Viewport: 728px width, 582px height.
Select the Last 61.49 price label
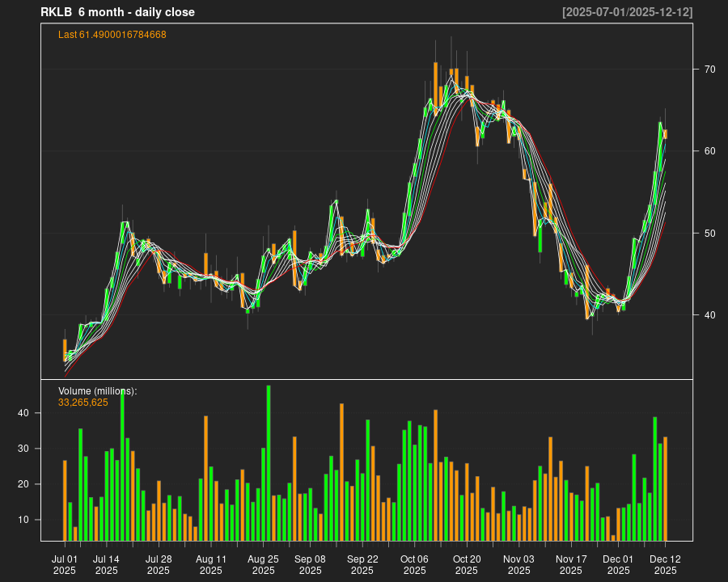pyautogui.click(x=112, y=35)
